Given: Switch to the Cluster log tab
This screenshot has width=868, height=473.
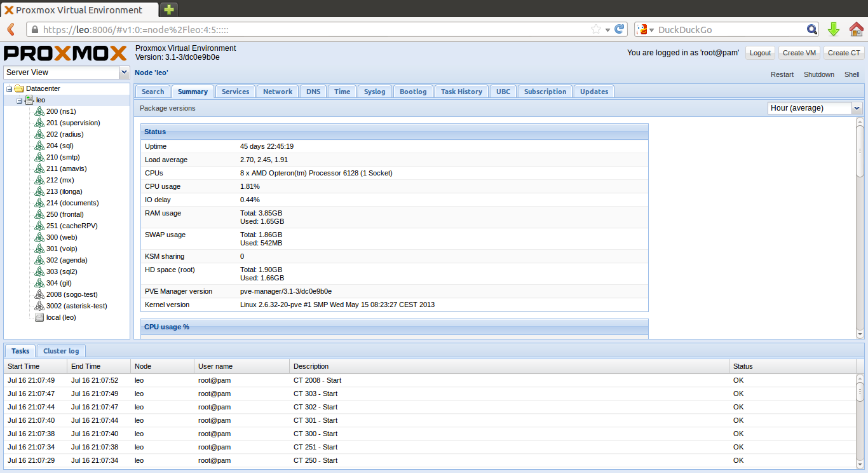Looking at the screenshot, I should point(61,351).
